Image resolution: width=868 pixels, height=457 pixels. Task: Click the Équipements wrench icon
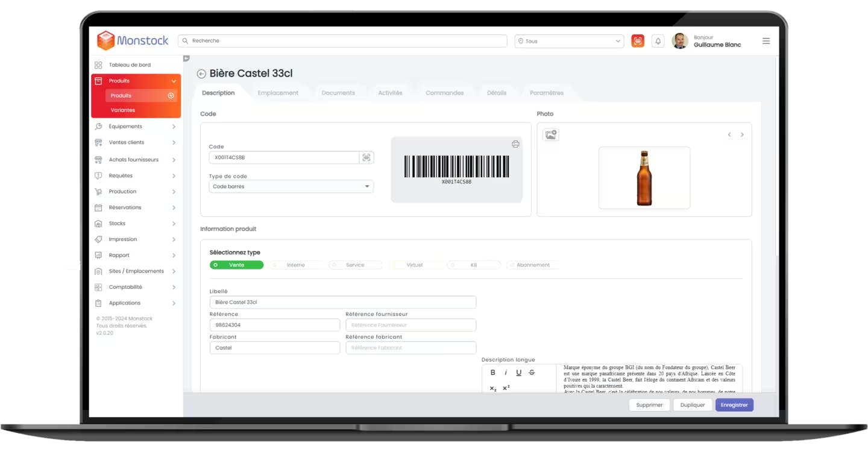98,127
